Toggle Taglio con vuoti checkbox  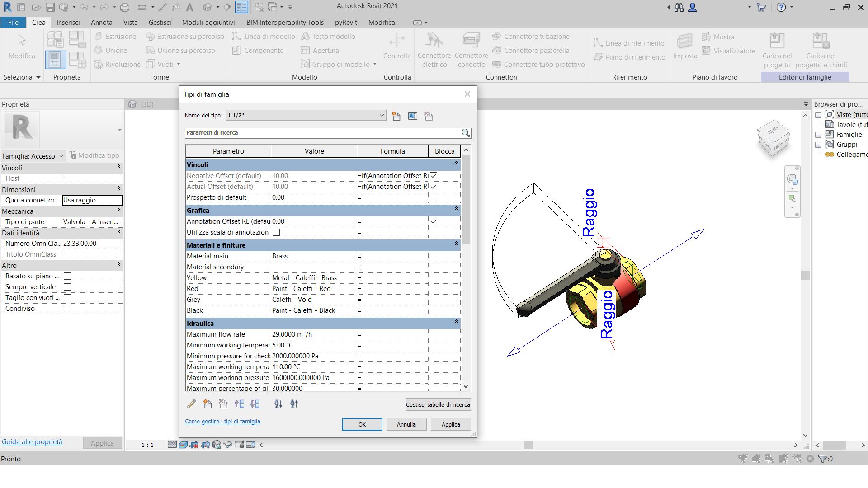coord(67,298)
